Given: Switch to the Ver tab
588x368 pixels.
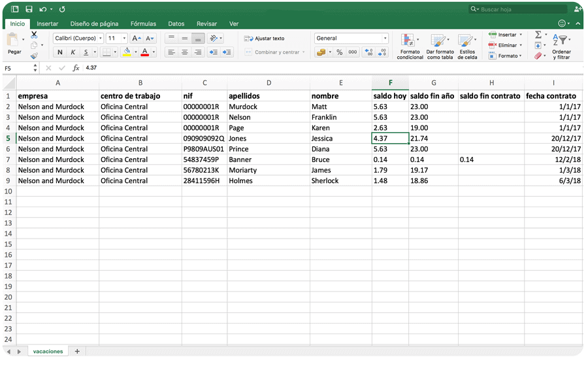Looking at the screenshot, I should coord(234,24).
